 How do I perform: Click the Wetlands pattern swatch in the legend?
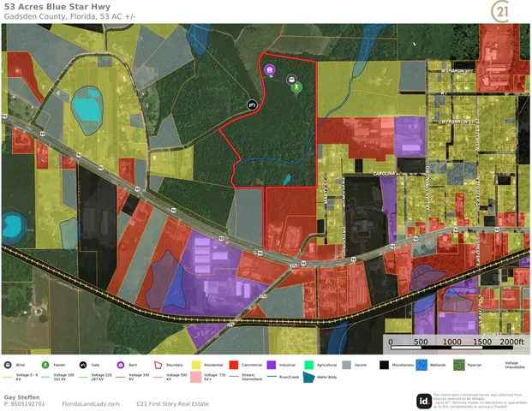421,365
